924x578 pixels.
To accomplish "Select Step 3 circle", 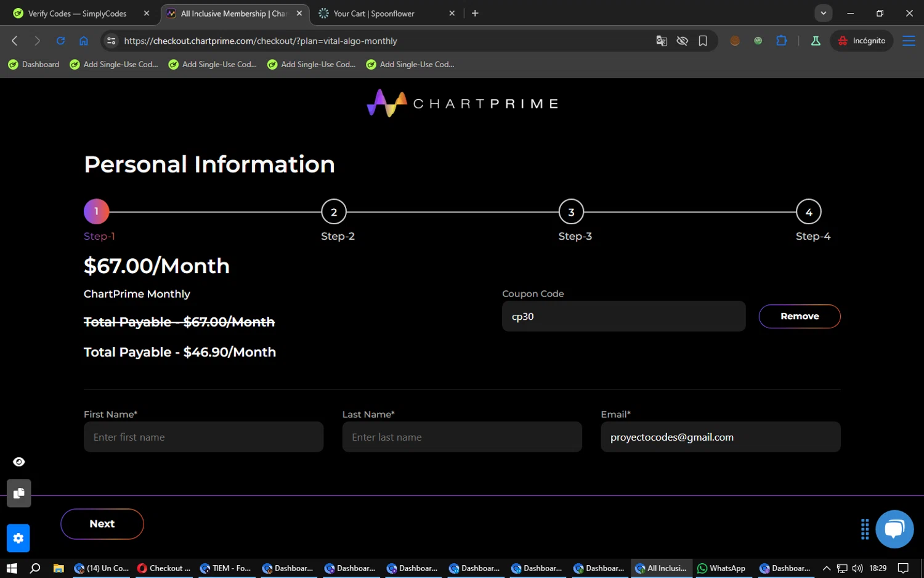I will [571, 212].
